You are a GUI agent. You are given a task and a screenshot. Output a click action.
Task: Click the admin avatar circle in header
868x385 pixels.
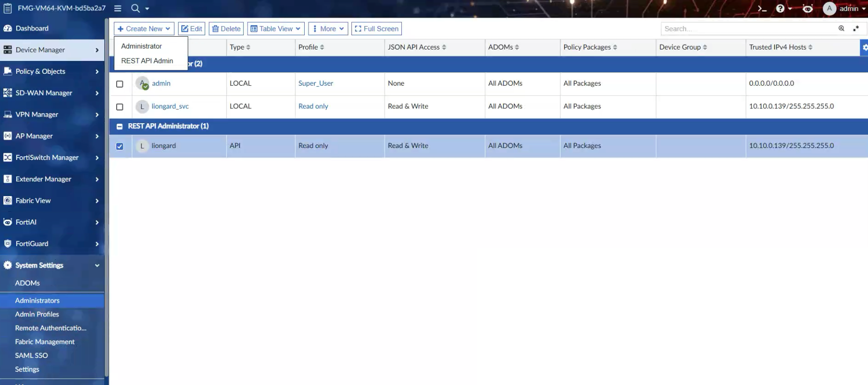(x=829, y=9)
